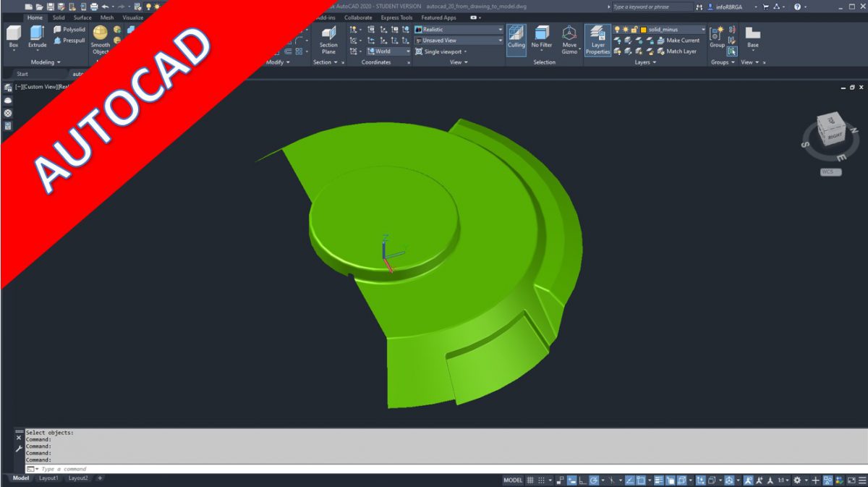This screenshot has height=487, width=868.
Task: Open the Visualize ribbon tab
Action: [132, 17]
